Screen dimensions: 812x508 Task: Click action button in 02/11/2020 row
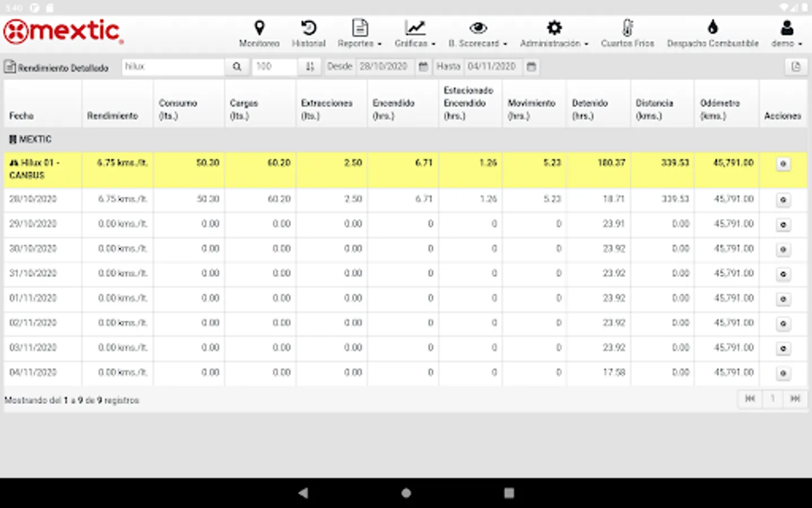click(x=783, y=324)
